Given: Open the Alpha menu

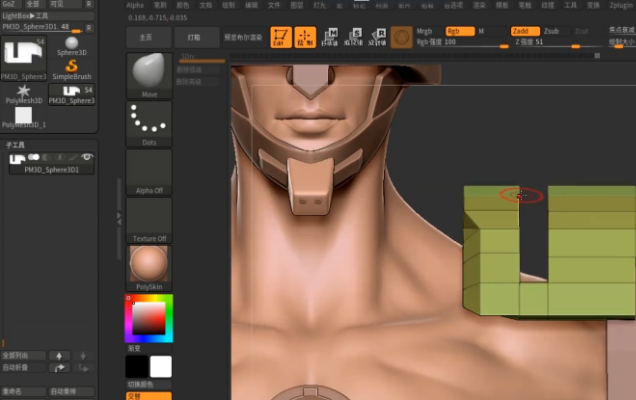Looking at the screenshot, I should pos(135,5).
